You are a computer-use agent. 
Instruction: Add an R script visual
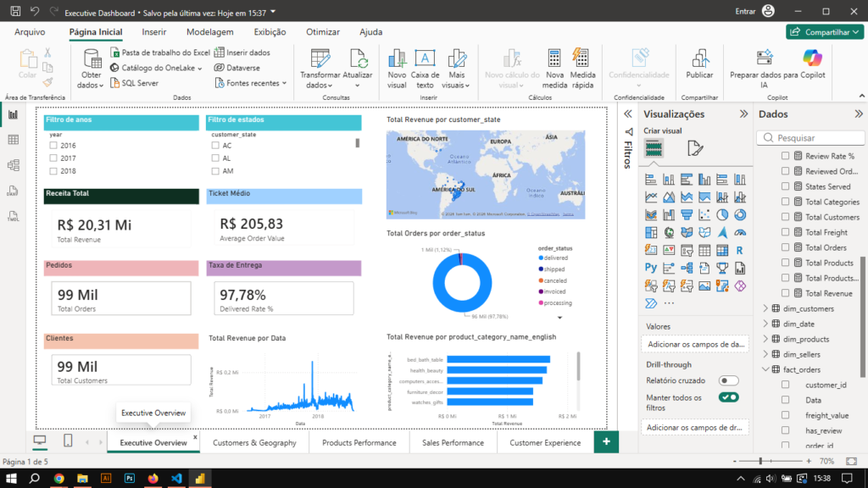[x=739, y=250]
